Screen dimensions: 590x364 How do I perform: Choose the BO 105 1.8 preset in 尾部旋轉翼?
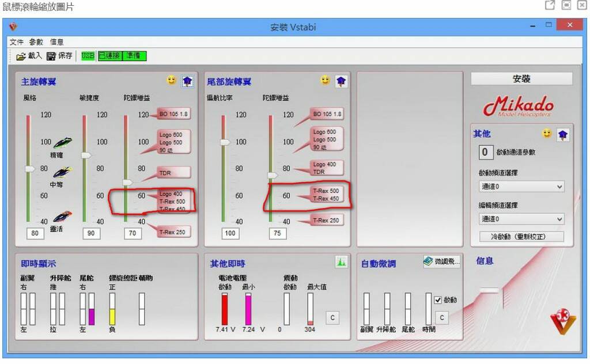(x=327, y=114)
